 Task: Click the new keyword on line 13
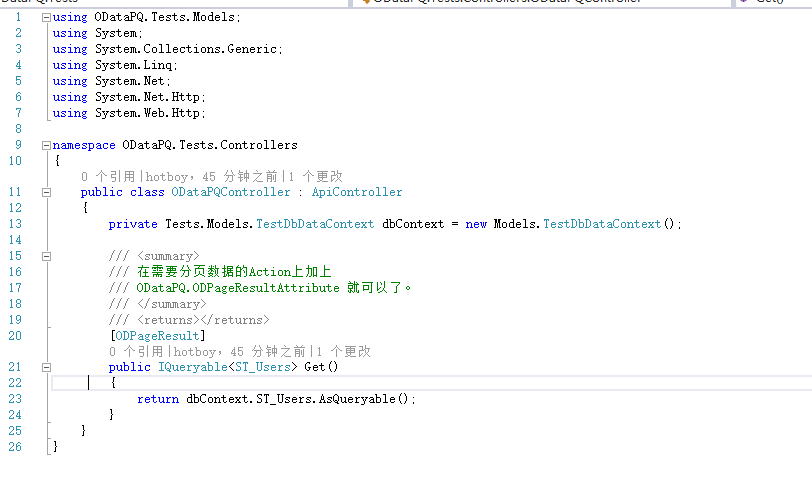[x=476, y=224]
